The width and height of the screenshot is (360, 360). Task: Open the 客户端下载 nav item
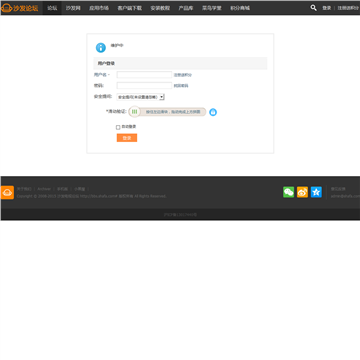130,8
